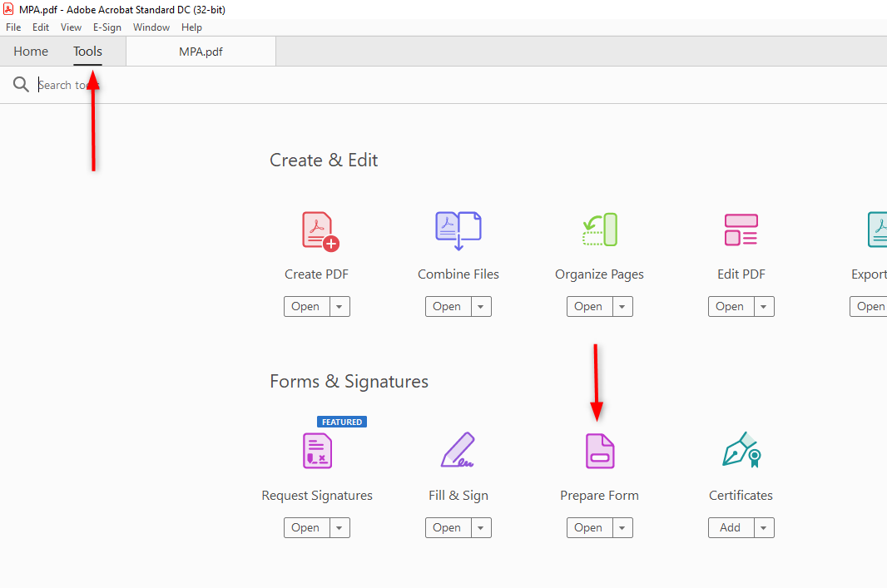Image resolution: width=887 pixels, height=588 pixels.
Task: Expand the Create PDF Open dropdown arrow
Action: point(339,306)
